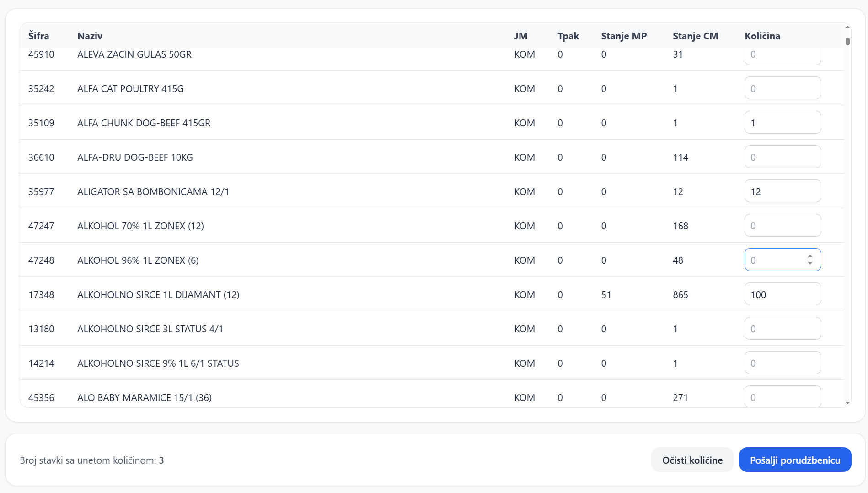Edit quantity 12 for ALIGATOR SA BOMBONICAMA
Screen dimensions: 868x493
(x=782, y=191)
